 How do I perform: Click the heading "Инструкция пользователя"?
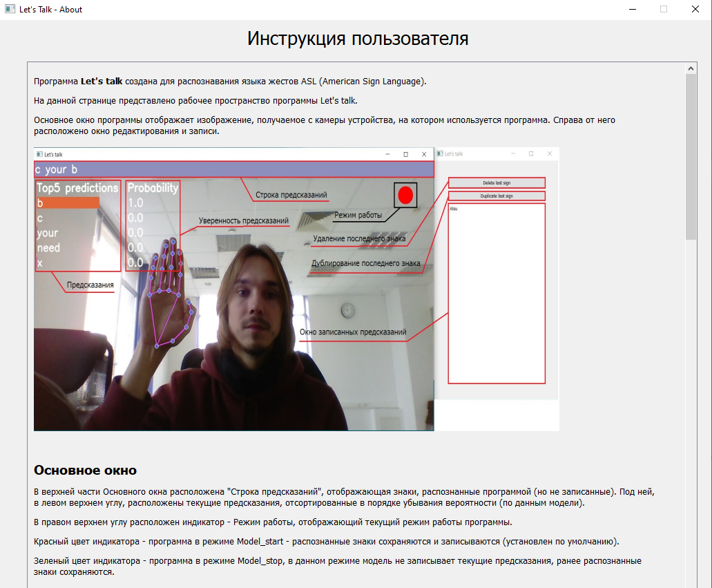tap(357, 38)
